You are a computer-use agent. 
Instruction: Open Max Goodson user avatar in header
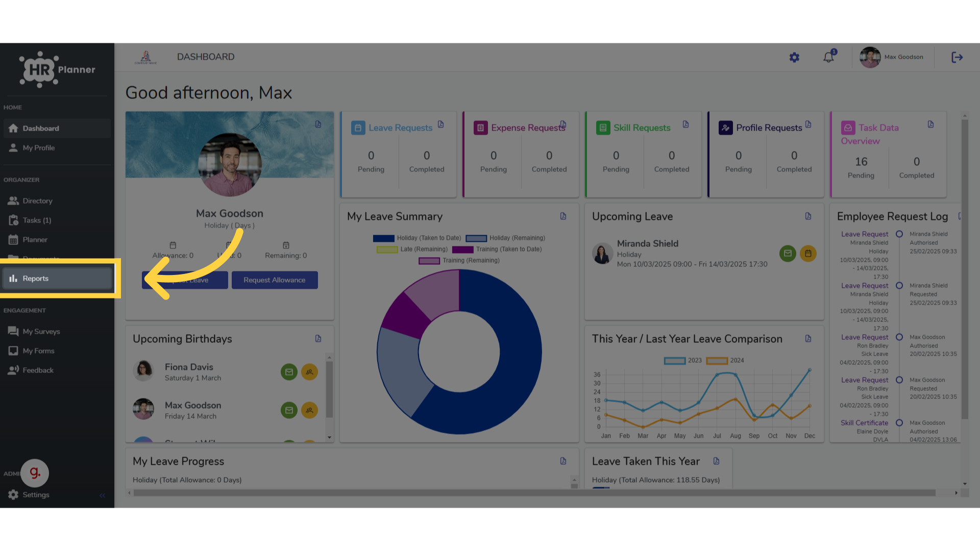[870, 57]
